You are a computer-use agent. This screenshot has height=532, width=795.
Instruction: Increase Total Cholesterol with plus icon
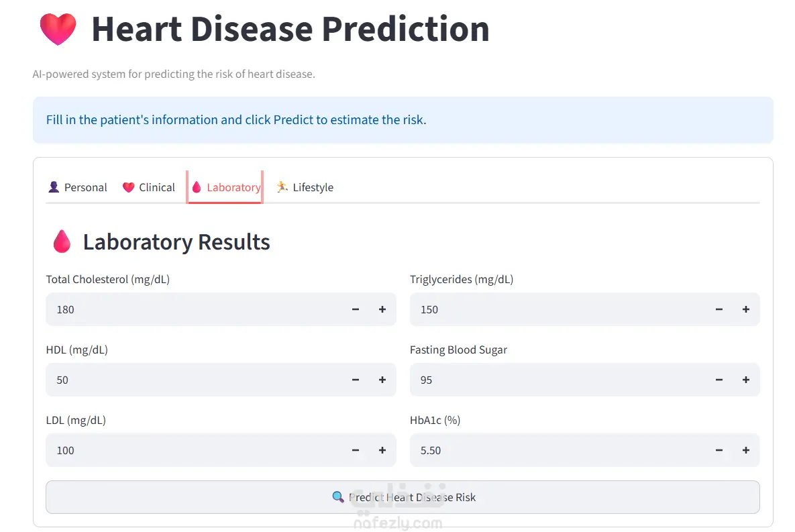click(382, 309)
